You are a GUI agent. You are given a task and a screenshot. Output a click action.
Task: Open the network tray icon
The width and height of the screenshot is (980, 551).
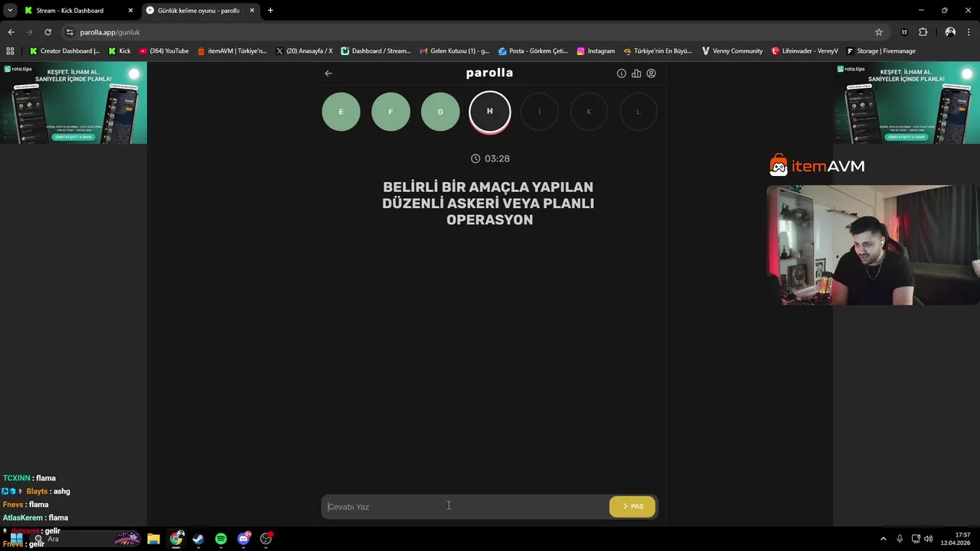click(916, 539)
